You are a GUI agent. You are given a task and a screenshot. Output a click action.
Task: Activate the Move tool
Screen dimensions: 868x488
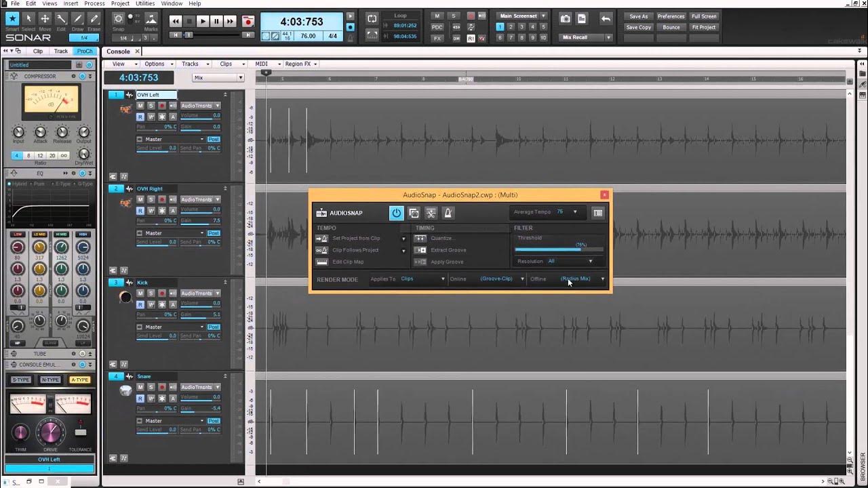click(45, 18)
